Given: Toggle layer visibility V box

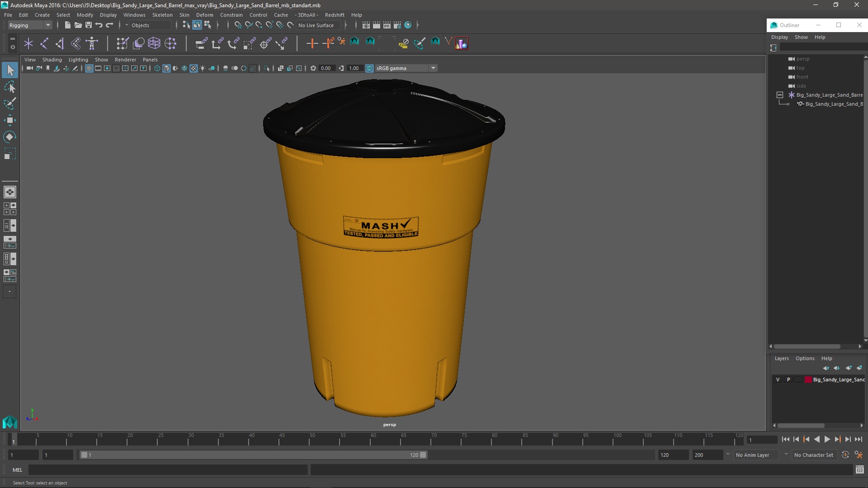Looking at the screenshot, I should click(x=778, y=380).
